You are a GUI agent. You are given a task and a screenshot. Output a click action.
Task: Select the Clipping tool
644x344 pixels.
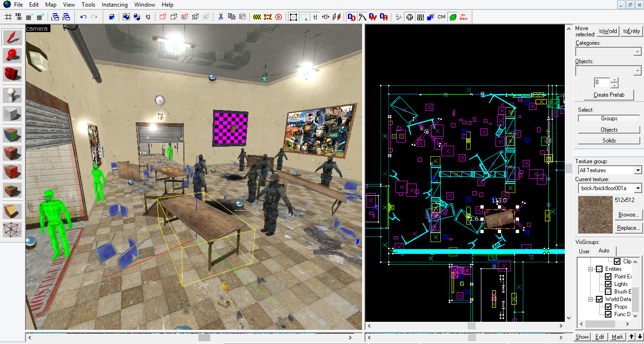[x=12, y=211]
